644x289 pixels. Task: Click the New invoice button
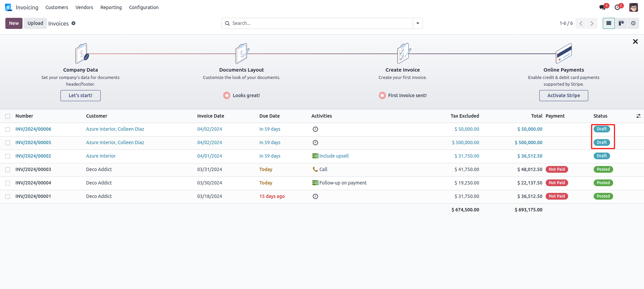(x=14, y=23)
